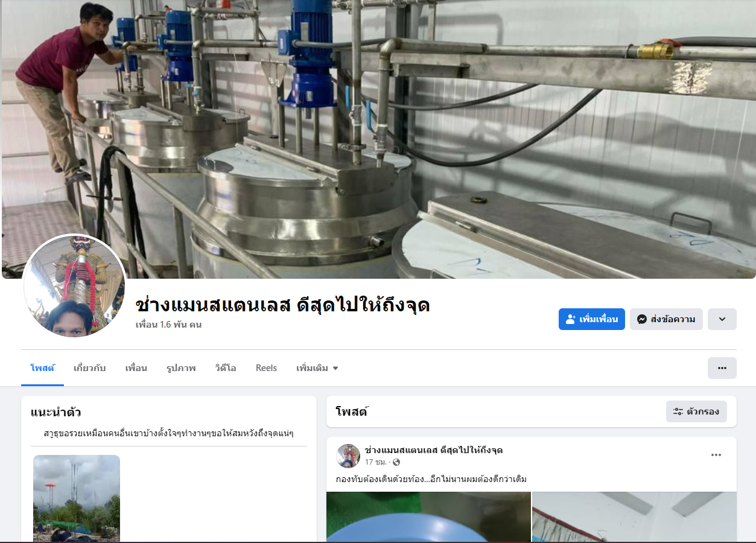This screenshot has width=756, height=543.
Task: Expand the เพิ่มเติม tab dropdown
Action: [317, 368]
